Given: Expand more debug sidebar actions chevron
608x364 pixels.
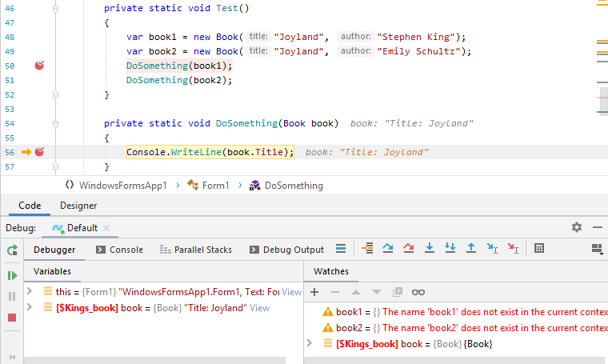Looking at the screenshot, I should pos(12,357).
